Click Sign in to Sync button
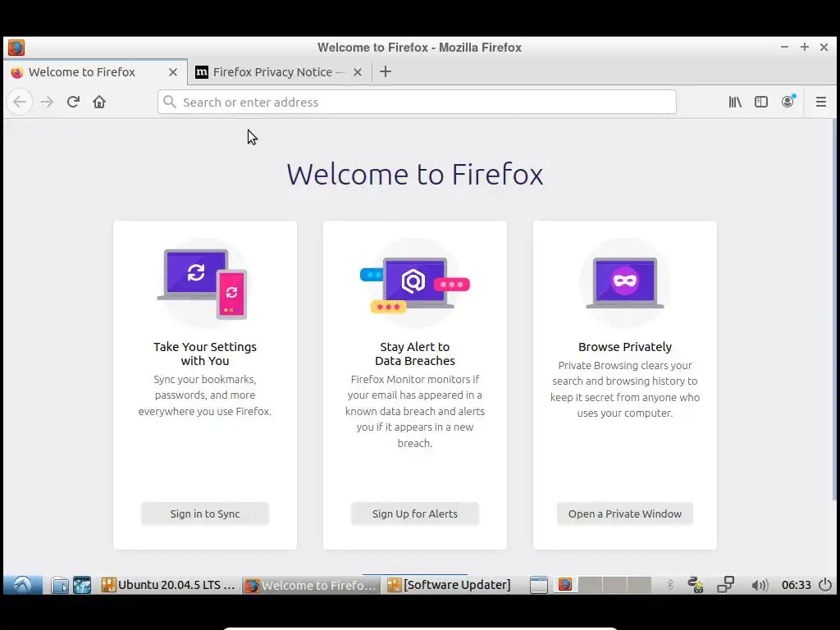 tap(205, 514)
